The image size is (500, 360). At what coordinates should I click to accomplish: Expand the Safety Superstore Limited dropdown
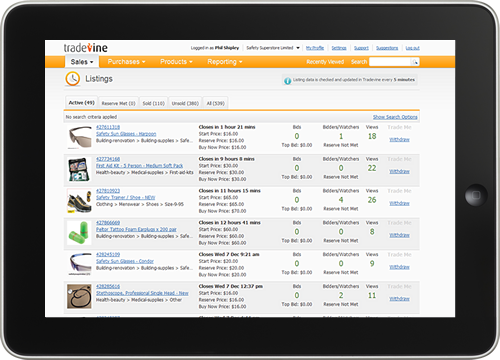(273, 48)
